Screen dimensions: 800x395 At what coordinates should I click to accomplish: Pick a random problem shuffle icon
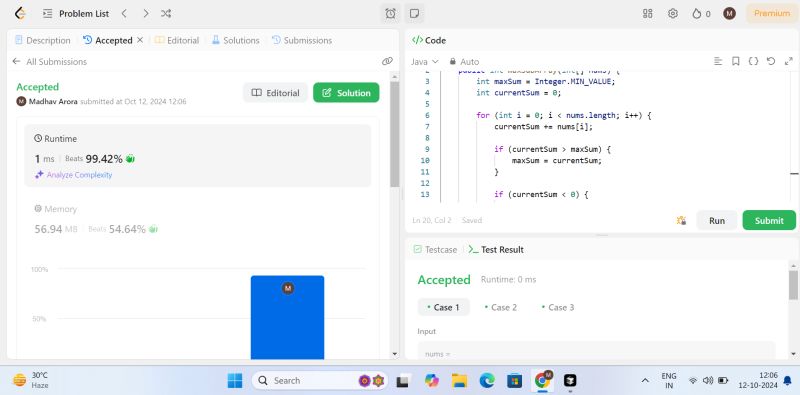click(166, 14)
